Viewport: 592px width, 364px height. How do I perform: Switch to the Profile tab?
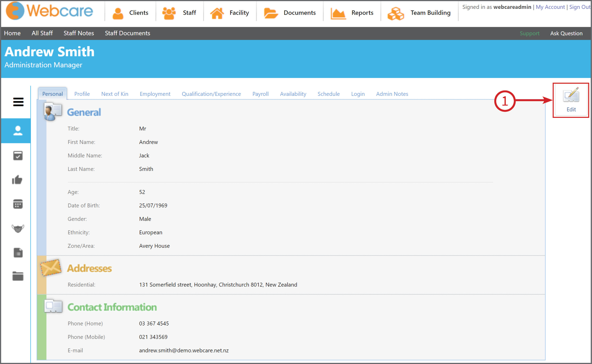82,94
